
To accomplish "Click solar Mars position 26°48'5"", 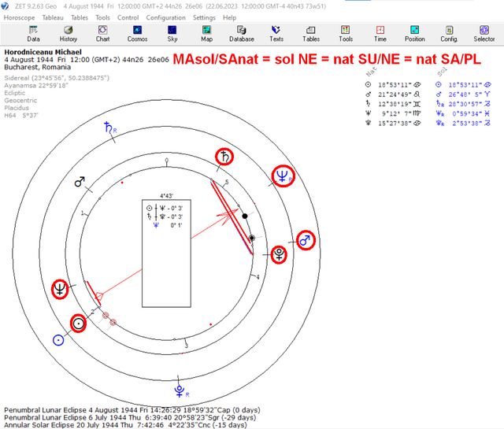I will 465,94.
